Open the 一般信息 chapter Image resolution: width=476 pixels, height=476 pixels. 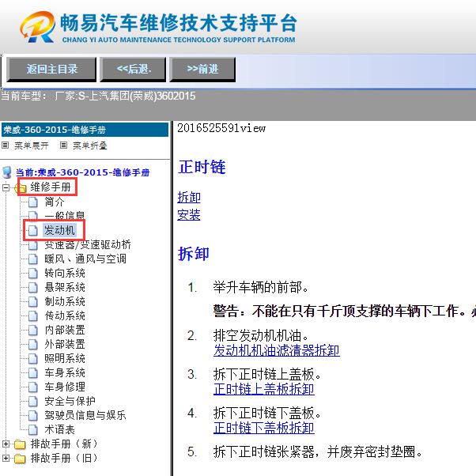click(x=65, y=216)
